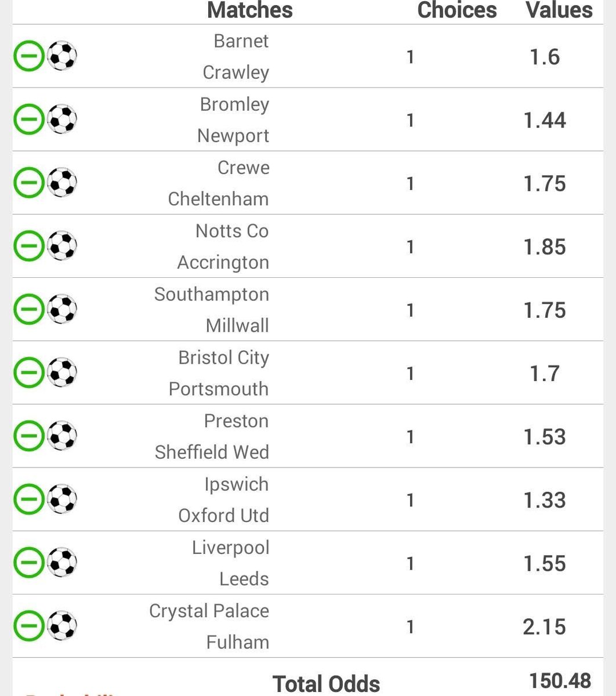The width and height of the screenshot is (616, 696).
Task: Click choice 1 for Preston vs Sheffield Wed
Action: pos(411,437)
